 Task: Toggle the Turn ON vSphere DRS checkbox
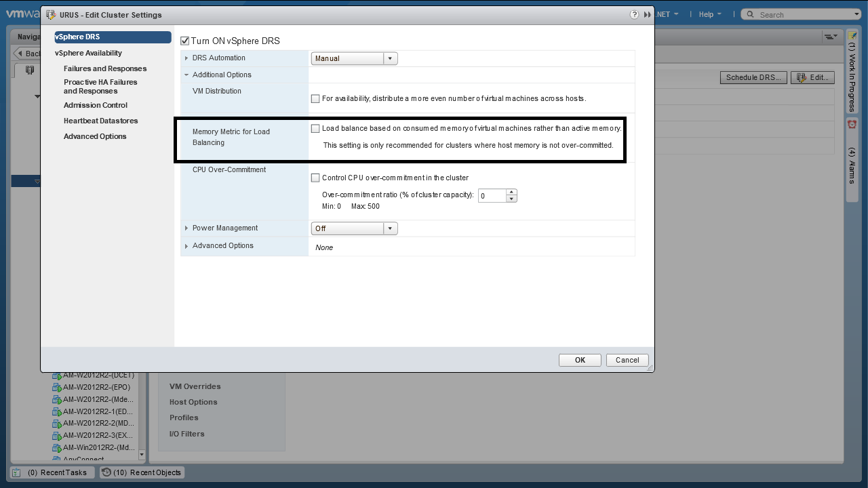pos(184,41)
